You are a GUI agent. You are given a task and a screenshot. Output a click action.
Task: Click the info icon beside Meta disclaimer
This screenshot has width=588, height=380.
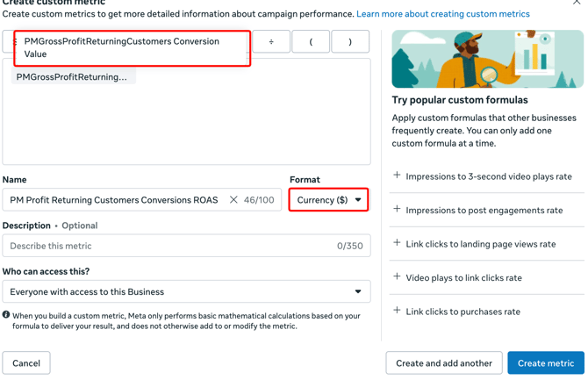[x=6, y=315]
